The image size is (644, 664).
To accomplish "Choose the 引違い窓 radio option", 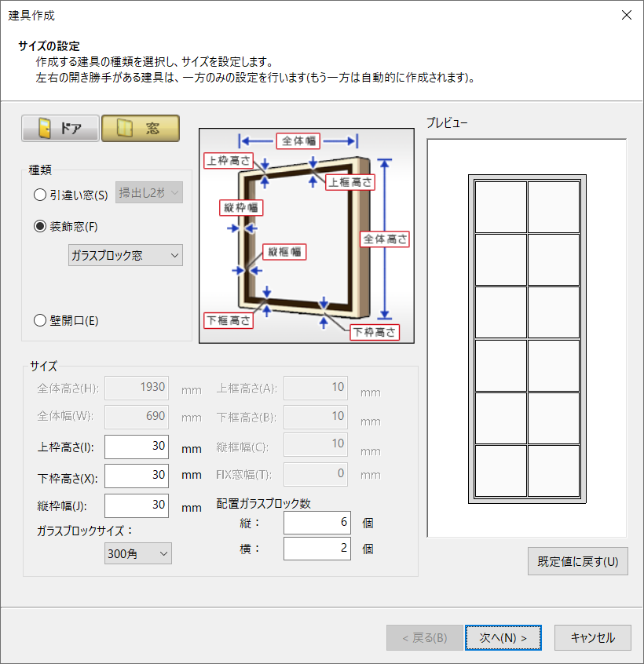I will click(40, 195).
